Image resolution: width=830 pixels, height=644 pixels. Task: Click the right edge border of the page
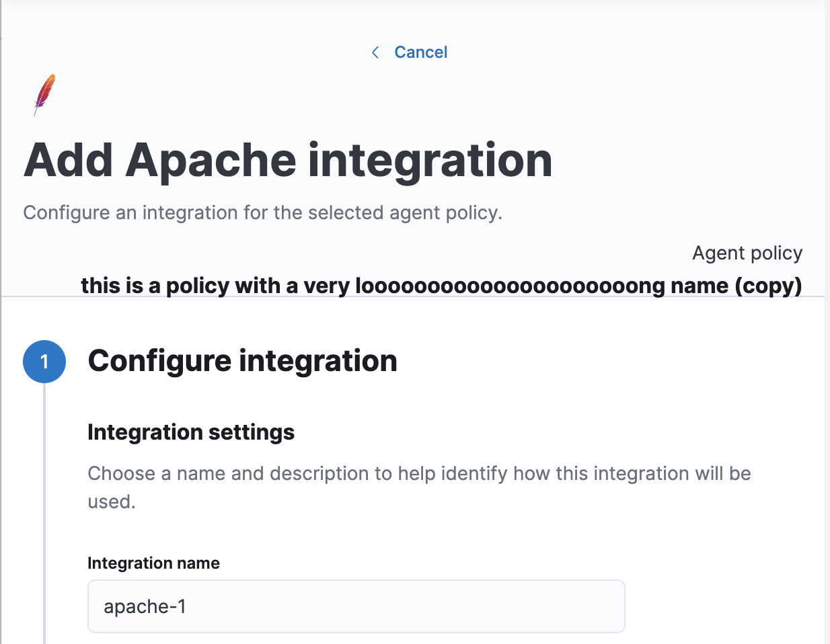(x=825, y=403)
